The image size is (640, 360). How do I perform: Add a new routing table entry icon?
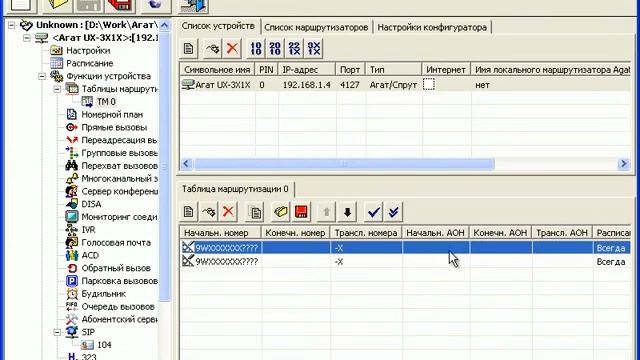click(x=188, y=212)
